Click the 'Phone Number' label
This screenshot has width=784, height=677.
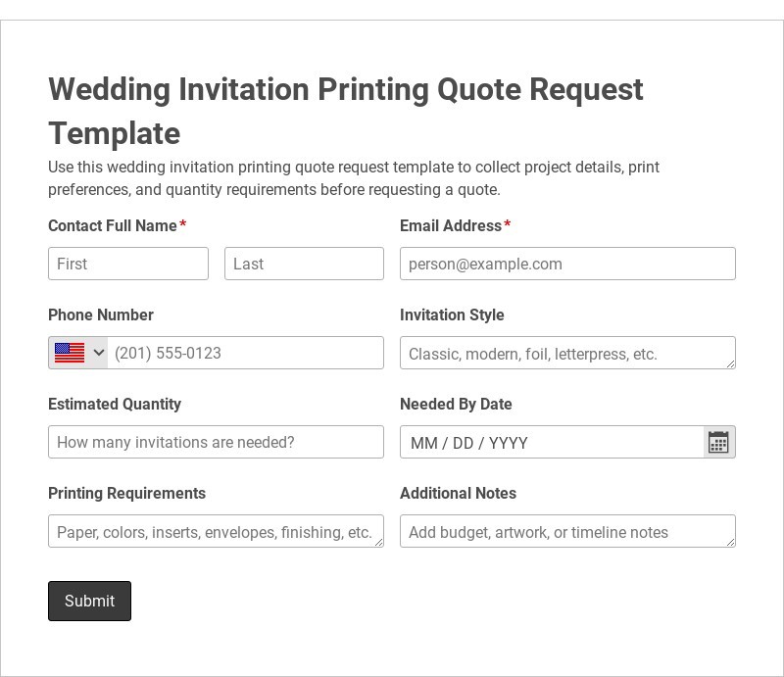pyautogui.click(x=101, y=315)
